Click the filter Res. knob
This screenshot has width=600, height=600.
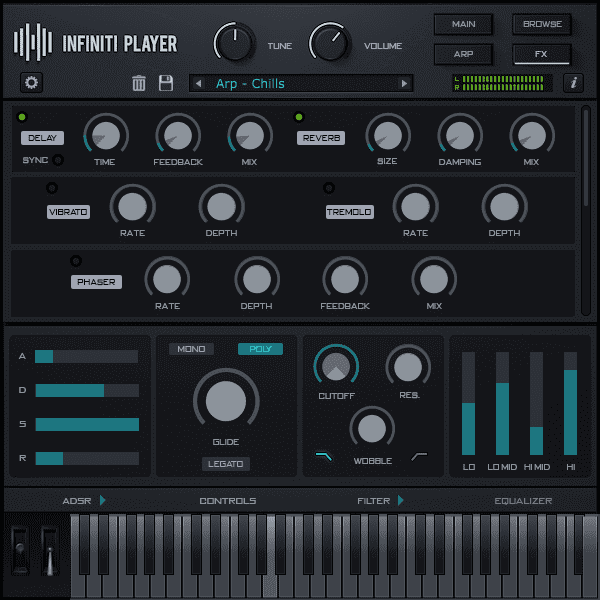pyautogui.click(x=408, y=367)
